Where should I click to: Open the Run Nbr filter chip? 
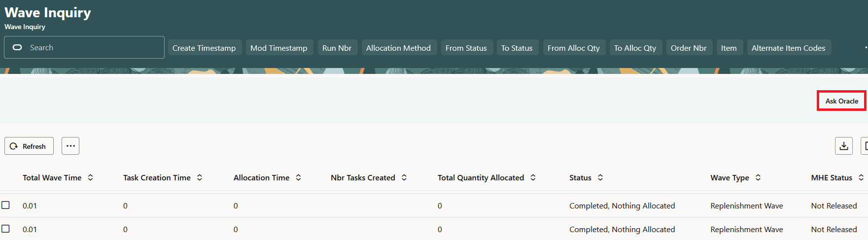click(x=337, y=48)
